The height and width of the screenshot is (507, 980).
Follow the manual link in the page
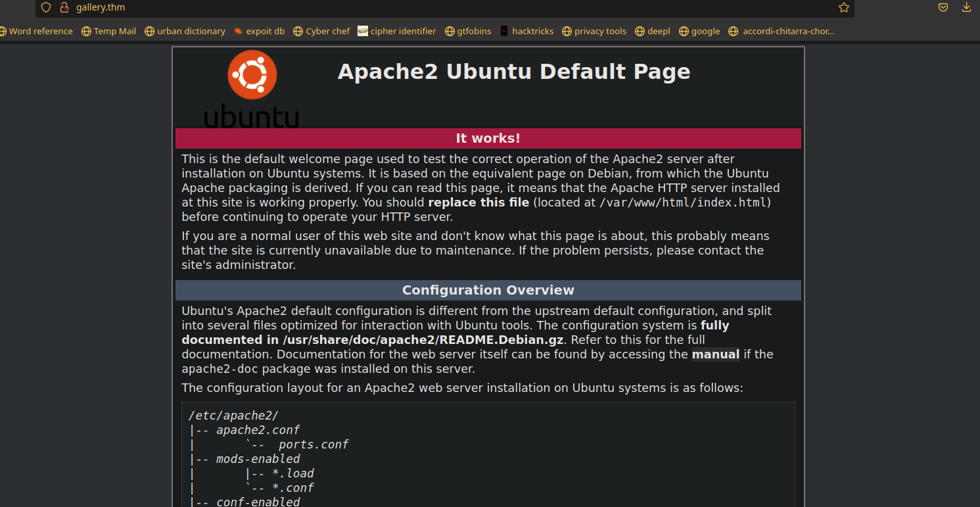716,354
